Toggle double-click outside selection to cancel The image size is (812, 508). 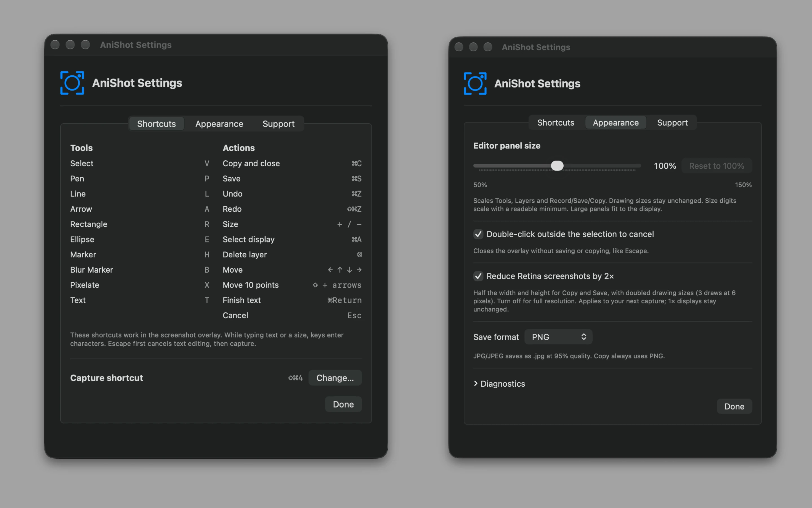pyautogui.click(x=478, y=234)
